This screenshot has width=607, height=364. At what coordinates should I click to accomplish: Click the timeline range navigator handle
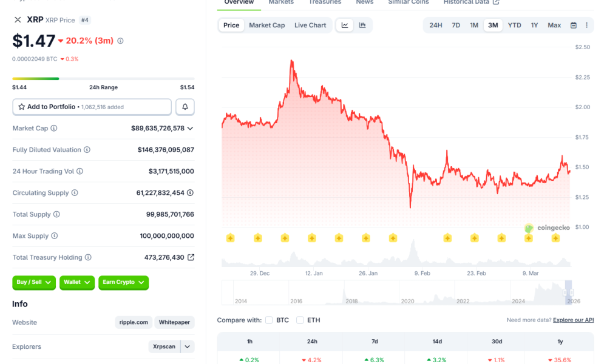(x=569, y=292)
